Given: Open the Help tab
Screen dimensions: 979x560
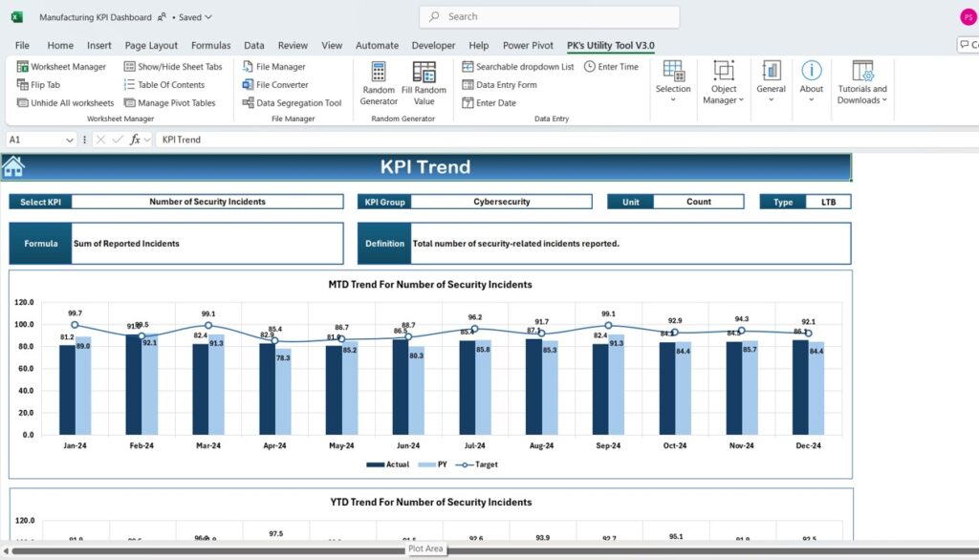Looking at the screenshot, I should tap(478, 46).
